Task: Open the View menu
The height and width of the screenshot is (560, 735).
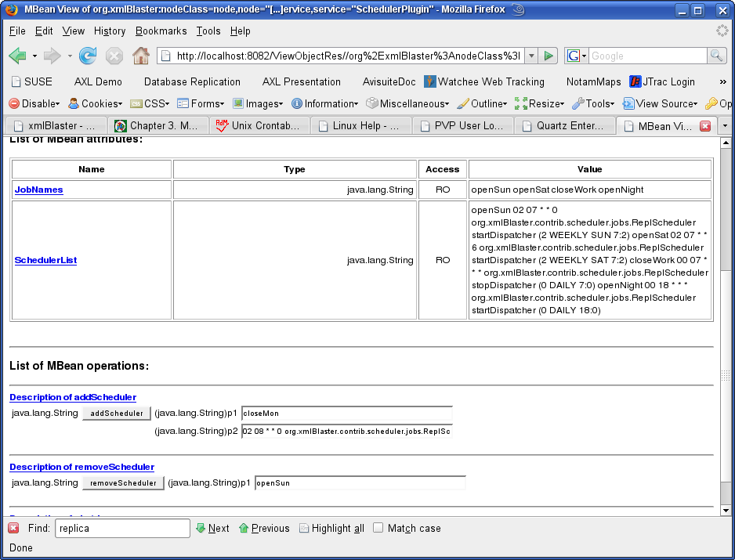Action: (x=74, y=31)
